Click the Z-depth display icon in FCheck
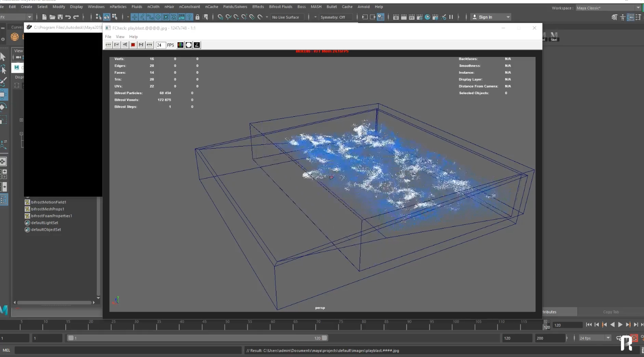The image size is (644, 357). 197,45
